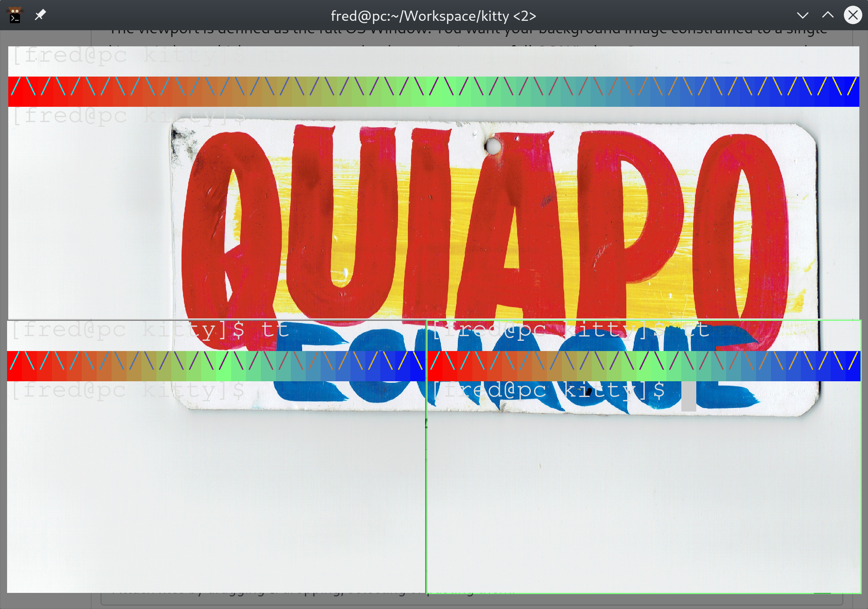Viewport: 868px width, 609px height.
Task: Click the rainbow zigzag output in the top pane
Action: tap(433, 91)
